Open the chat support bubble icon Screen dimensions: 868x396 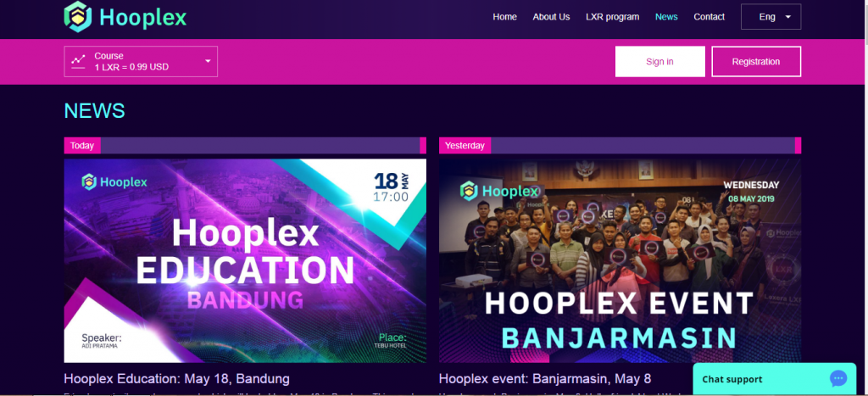[838, 379]
